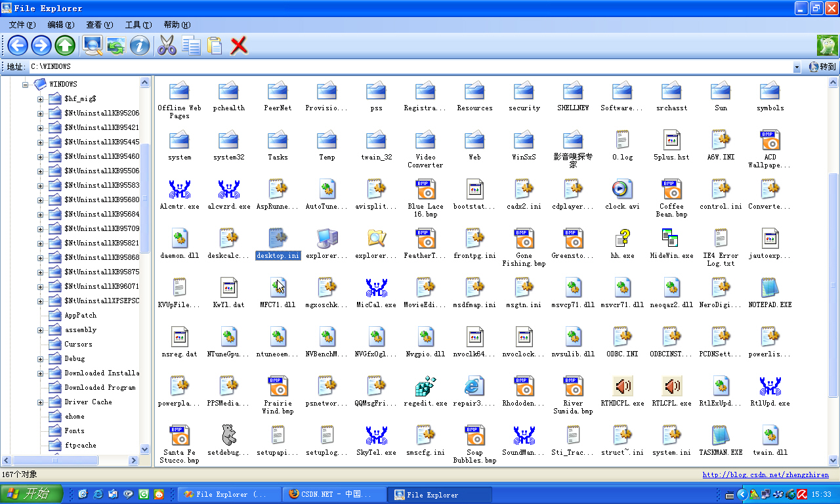Click the green refresh toolbar icon
Image resolution: width=840 pixels, height=504 pixels.
pos(116,45)
